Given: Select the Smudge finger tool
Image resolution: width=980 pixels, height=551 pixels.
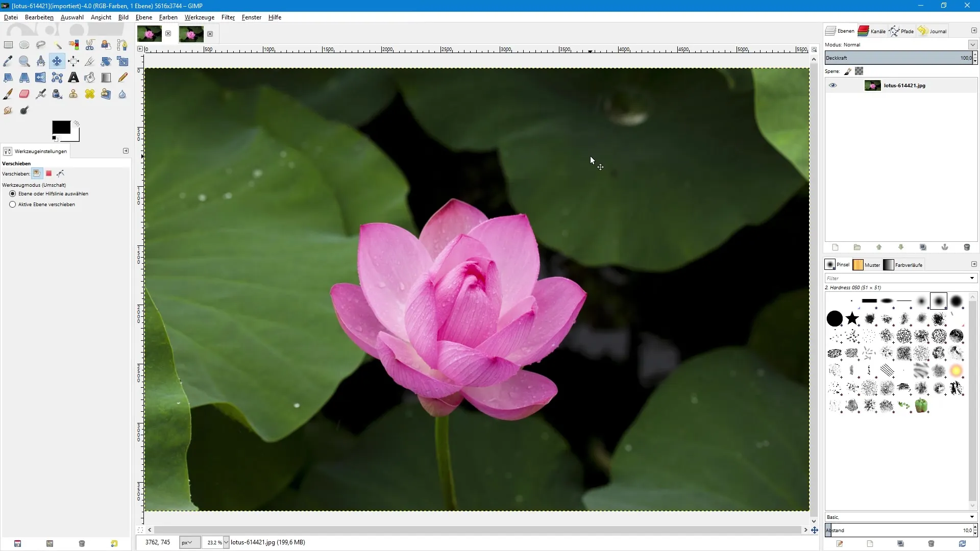Looking at the screenshot, I should click(x=8, y=110).
